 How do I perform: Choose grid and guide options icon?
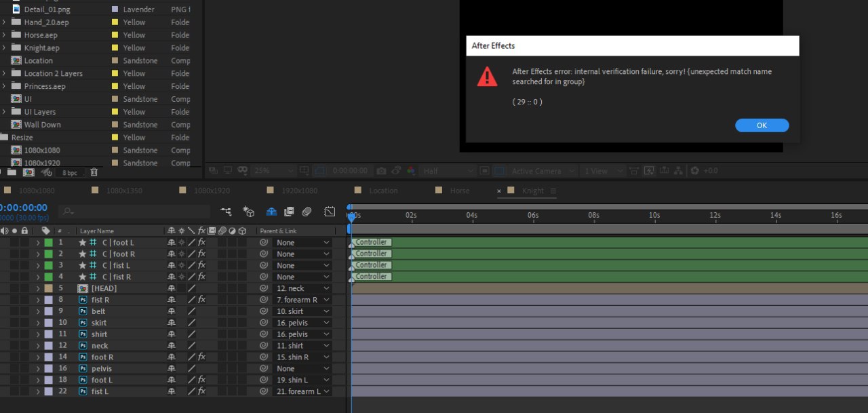pos(304,171)
